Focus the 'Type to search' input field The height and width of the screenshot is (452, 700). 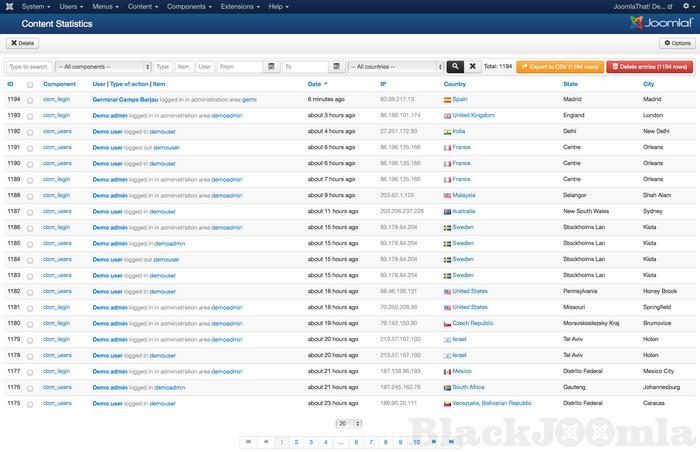coord(29,67)
